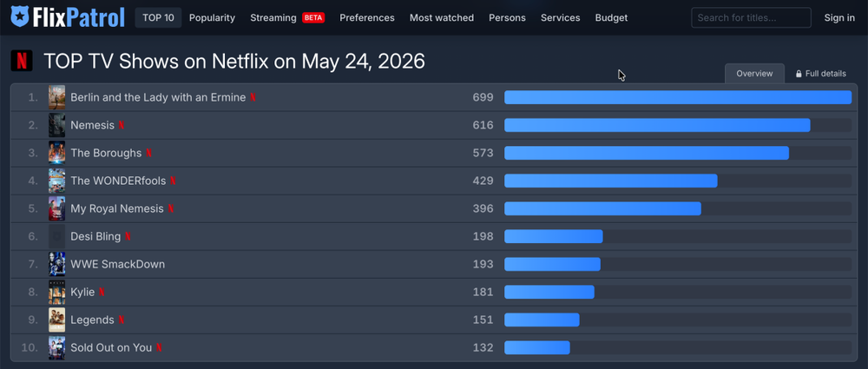Click Netflix N icon next to The WONDERfools
The image size is (868, 369).
(x=173, y=181)
